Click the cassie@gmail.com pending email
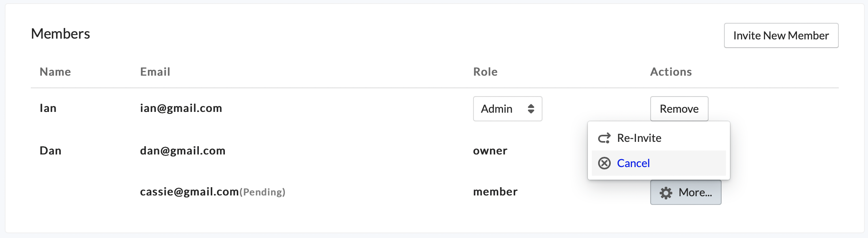Screen dimensions: 868x238 [189, 192]
